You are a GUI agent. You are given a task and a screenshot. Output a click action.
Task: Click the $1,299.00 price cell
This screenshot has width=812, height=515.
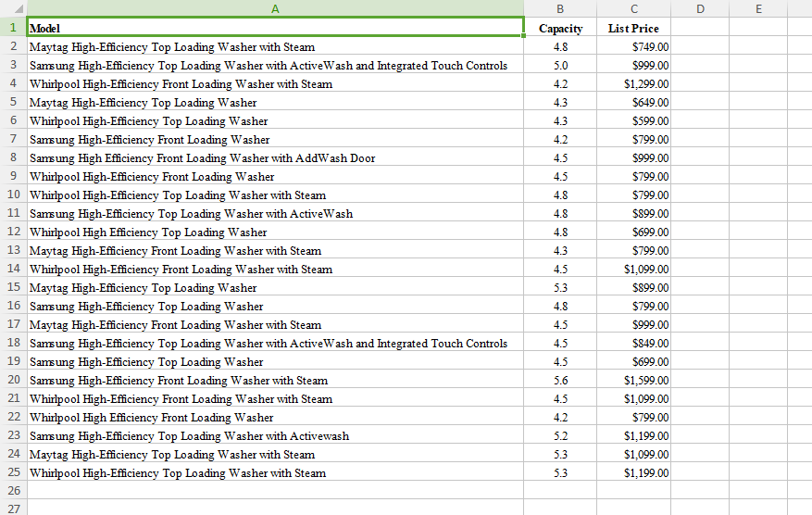click(634, 84)
